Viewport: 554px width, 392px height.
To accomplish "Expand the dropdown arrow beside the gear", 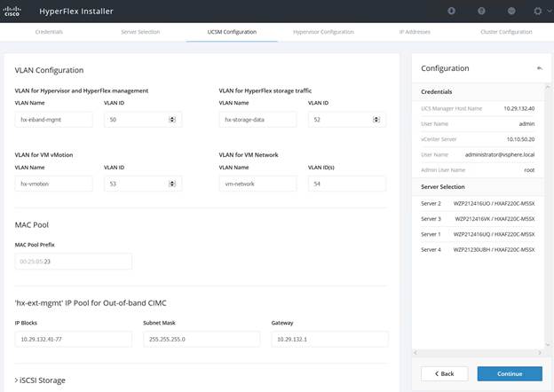I will tap(550, 11).
